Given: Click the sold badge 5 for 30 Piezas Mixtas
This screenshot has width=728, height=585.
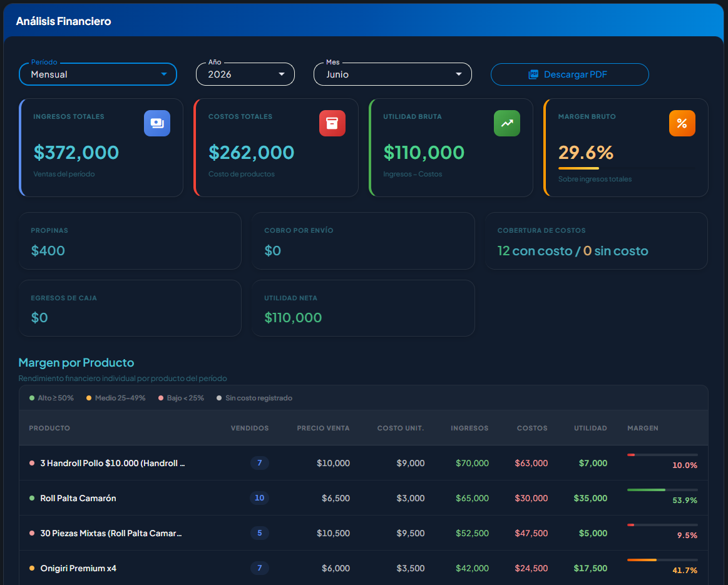Looking at the screenshot, I should (x=260, y=533).
